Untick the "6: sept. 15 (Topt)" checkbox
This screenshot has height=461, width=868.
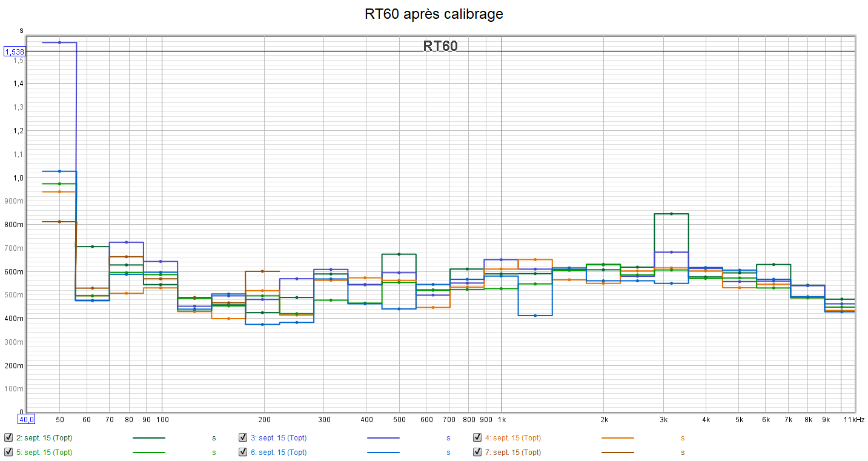(243, 452)
